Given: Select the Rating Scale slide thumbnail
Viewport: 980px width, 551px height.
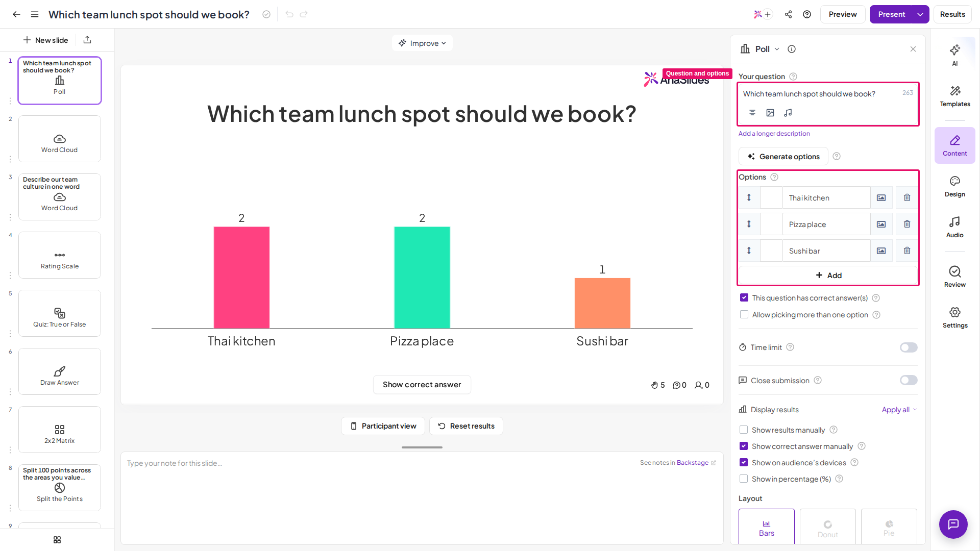Looking at the screenshot, I should tap(60, 255).
